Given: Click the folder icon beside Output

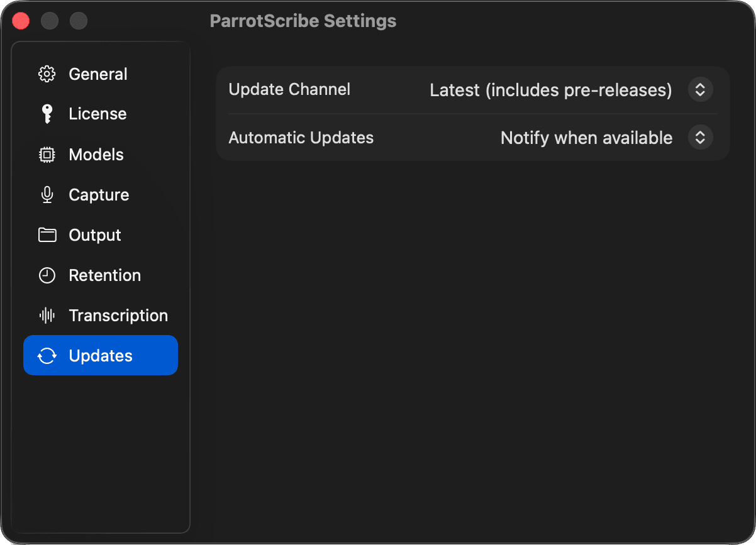Looking at the screenshot, I should [x=47, y=235].
